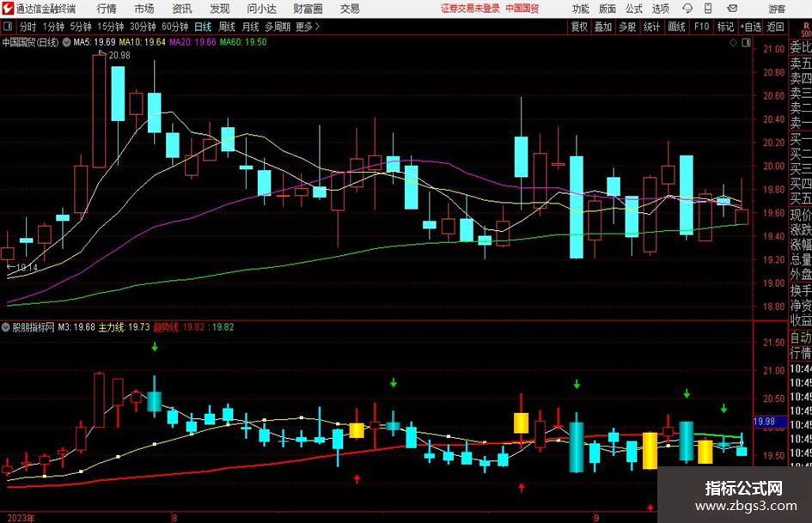The width and height of the screenshot is (812, 523).
Task: Open the 资讯 menu
Action: point(182,9)
